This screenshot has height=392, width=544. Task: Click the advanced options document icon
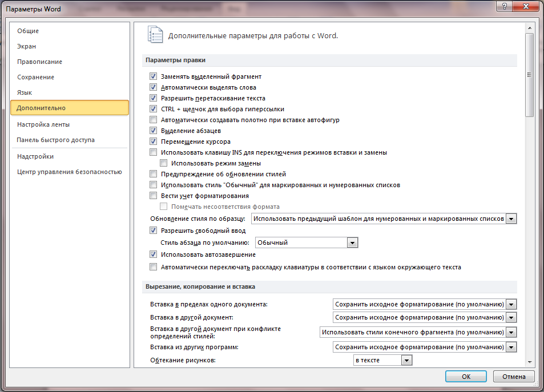[155, 35]
